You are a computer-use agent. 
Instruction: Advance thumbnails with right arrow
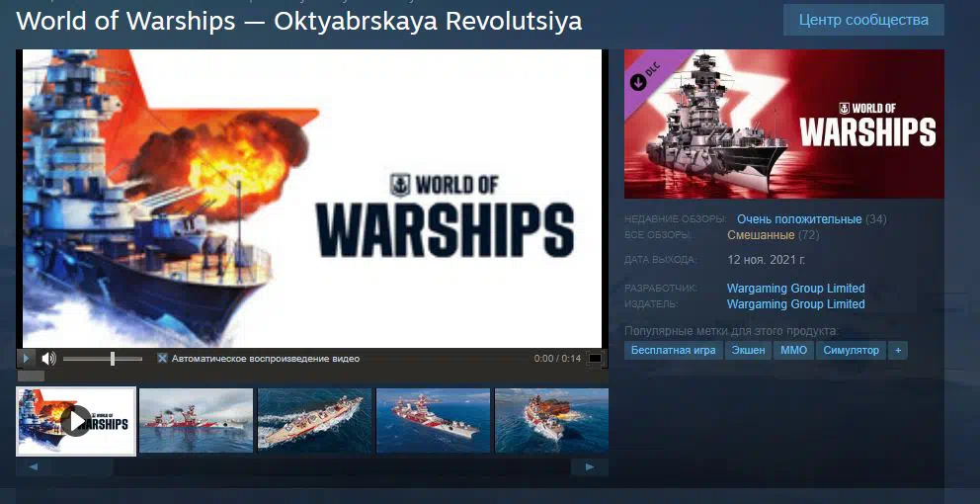coord(590,466)
